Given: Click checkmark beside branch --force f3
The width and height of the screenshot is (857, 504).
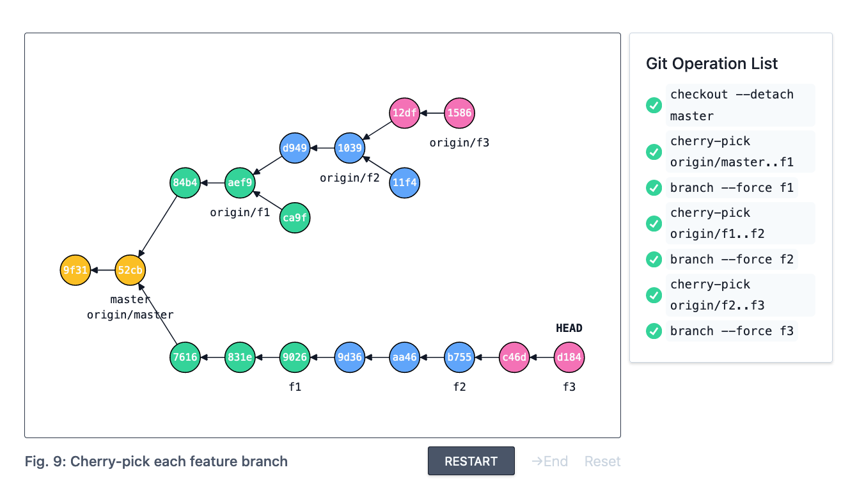Looking at the screenshot, I should (x=654, y=331).
